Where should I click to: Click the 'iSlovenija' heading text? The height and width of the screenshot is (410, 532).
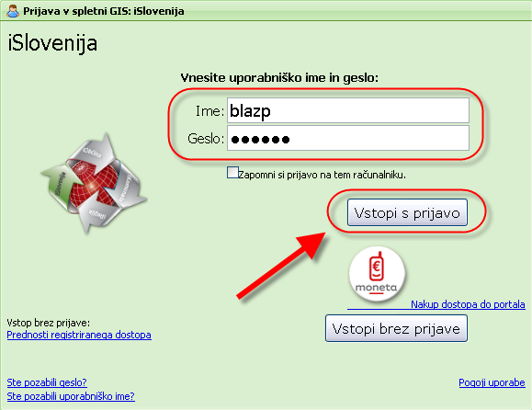(52, 43)
